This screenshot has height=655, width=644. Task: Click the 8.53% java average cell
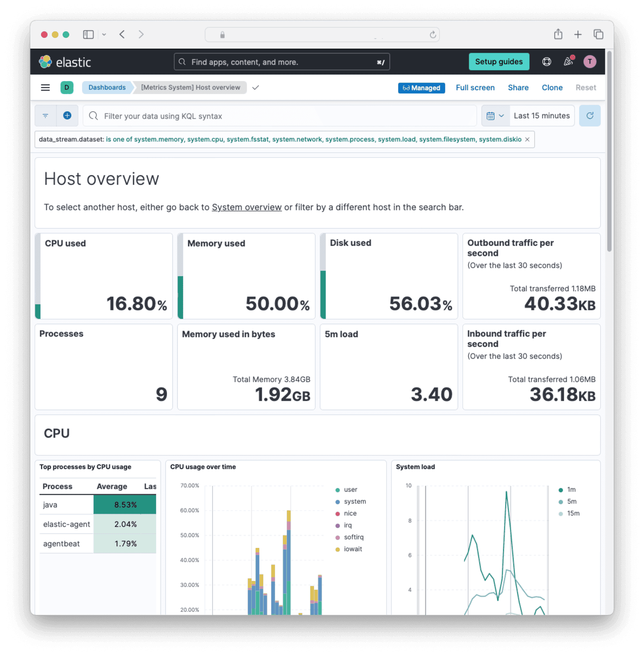tap(125, 505)
